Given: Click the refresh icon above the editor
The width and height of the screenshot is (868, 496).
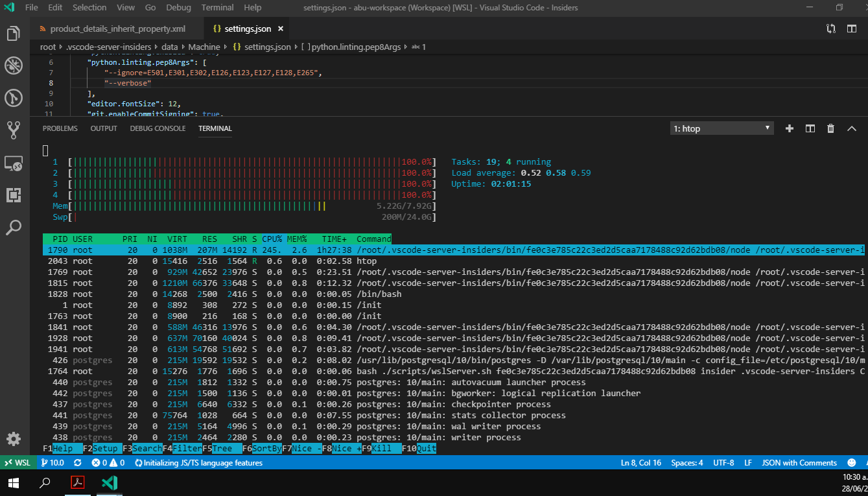Looking at the screenshot, I should click(830, 29).
